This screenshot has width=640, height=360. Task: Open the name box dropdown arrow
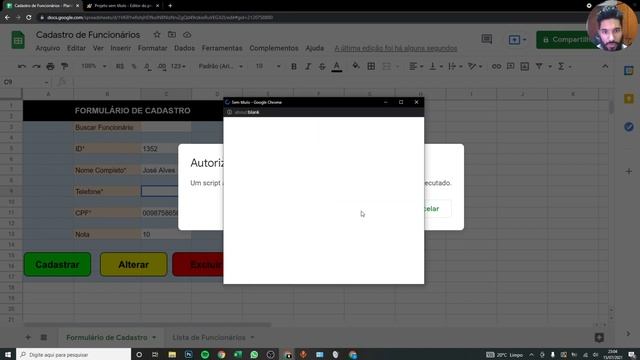46,82
